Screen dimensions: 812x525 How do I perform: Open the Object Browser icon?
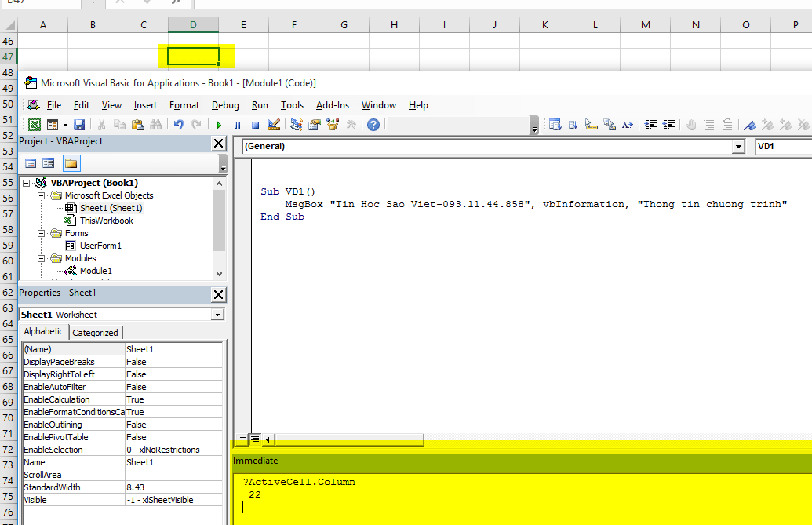point(333,125)
